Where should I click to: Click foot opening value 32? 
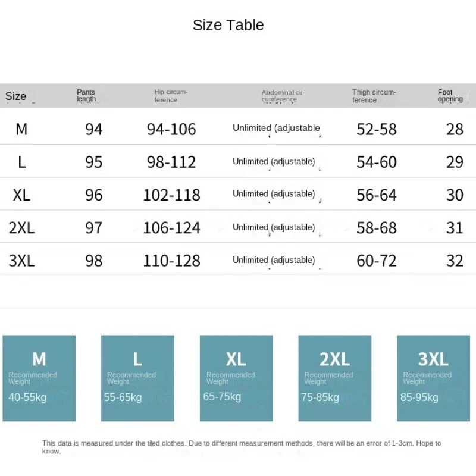[x=455, y=261]
